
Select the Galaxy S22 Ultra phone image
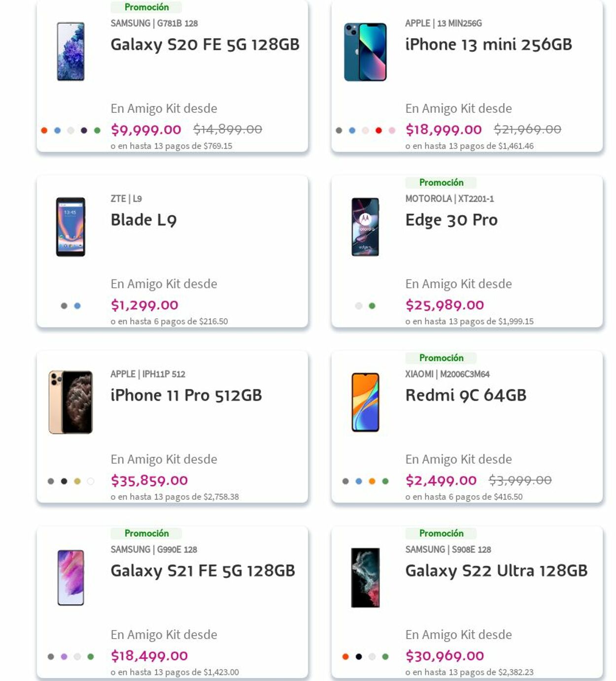[365, 578]
